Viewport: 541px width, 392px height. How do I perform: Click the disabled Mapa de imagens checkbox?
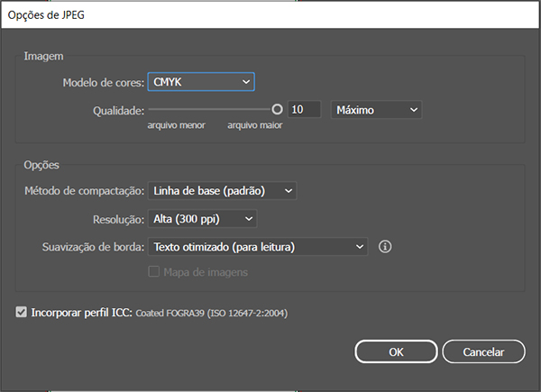tap(153, 271)
